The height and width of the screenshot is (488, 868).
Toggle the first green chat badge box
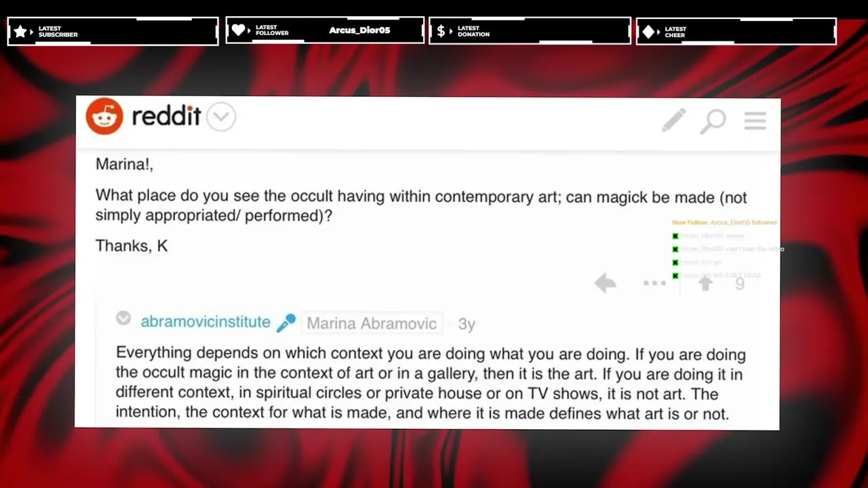pos(675,236)
